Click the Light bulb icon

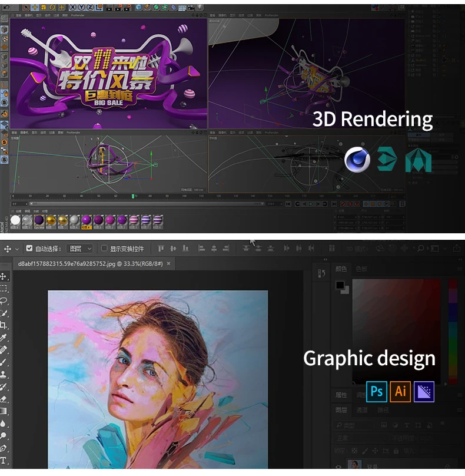click(200, 7)
